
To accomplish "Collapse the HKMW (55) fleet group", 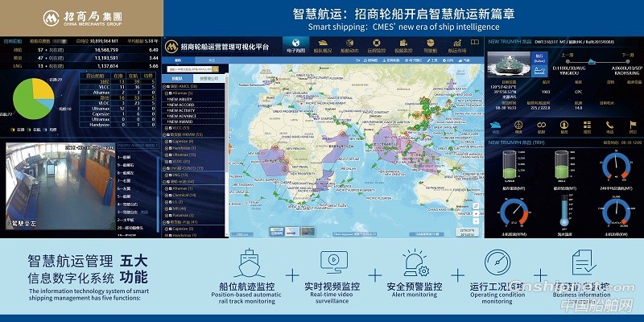I will (164, 134).
